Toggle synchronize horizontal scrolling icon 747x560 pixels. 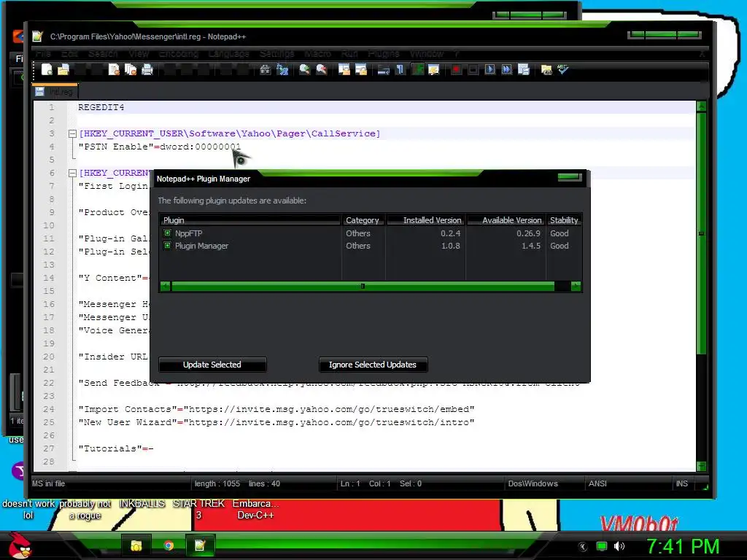click(361, 69)
